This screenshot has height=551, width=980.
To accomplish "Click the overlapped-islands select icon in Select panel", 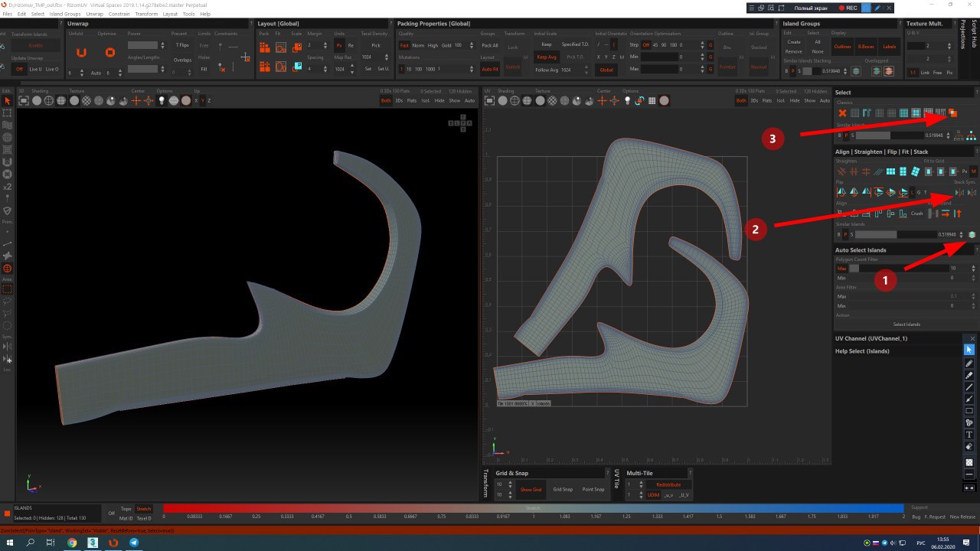I will pyautogui.click(x=952, y=113).
